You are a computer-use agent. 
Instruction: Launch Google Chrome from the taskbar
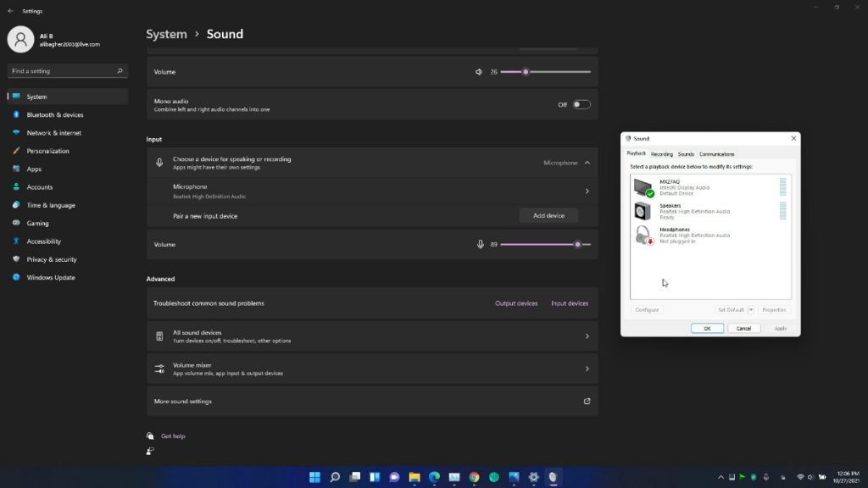(x=474, y=477)
